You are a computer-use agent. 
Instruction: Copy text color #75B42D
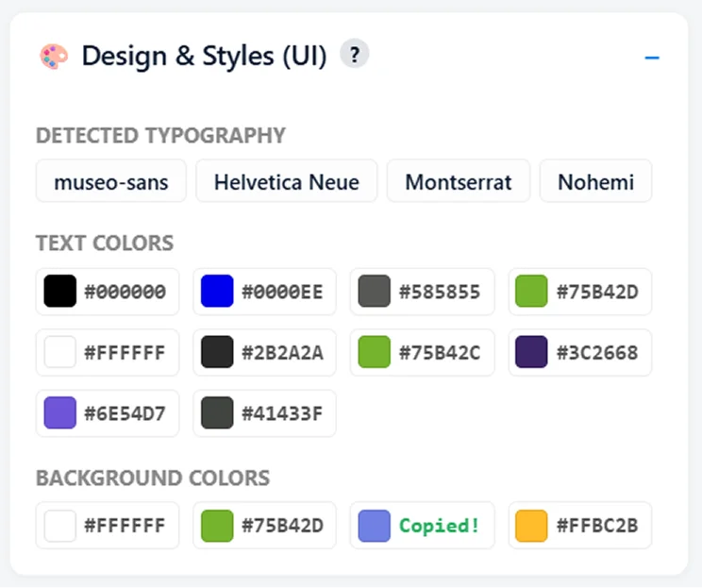pos(580,292)
